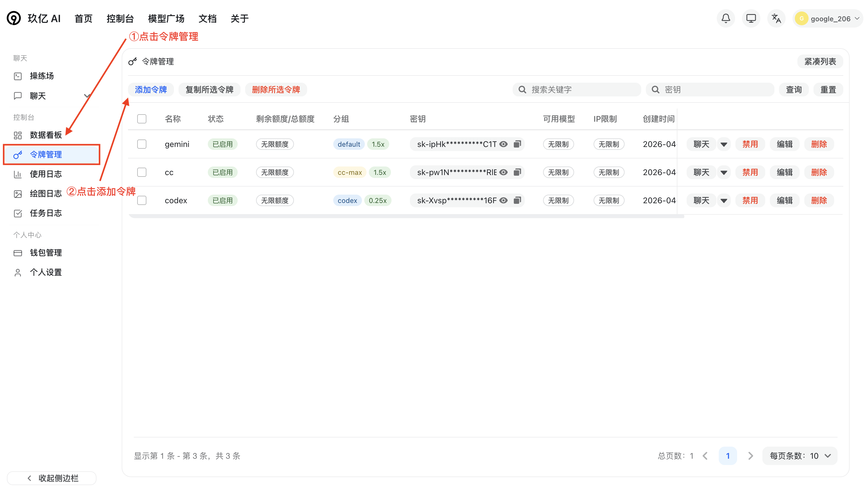Viewport: 868px width, 492px height.
Task: Click 复制所选令牌 button
Action: pyautogui.click(x=210, y=90)
